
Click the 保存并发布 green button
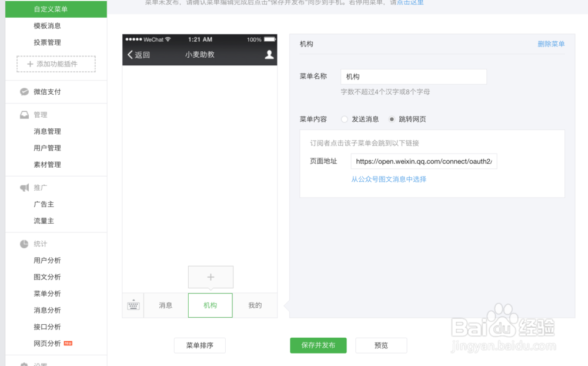click(318, 345)
